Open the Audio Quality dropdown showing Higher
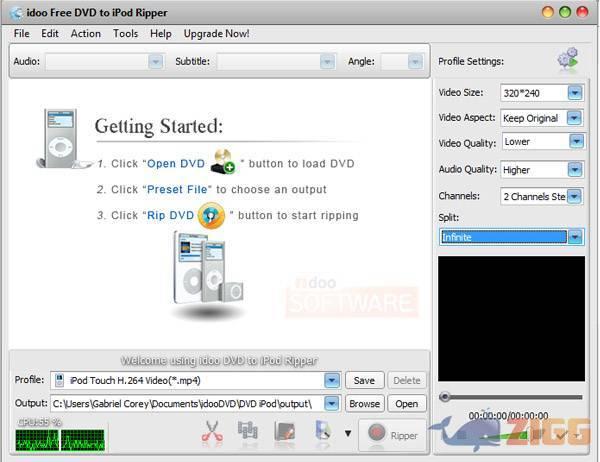This screenshot has width=600, height=462. click(x=575, y=170)
